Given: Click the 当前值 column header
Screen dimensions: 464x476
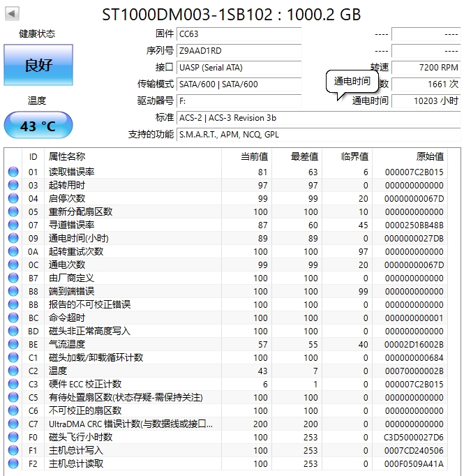Looking at the screenshot, I should 247,156.
